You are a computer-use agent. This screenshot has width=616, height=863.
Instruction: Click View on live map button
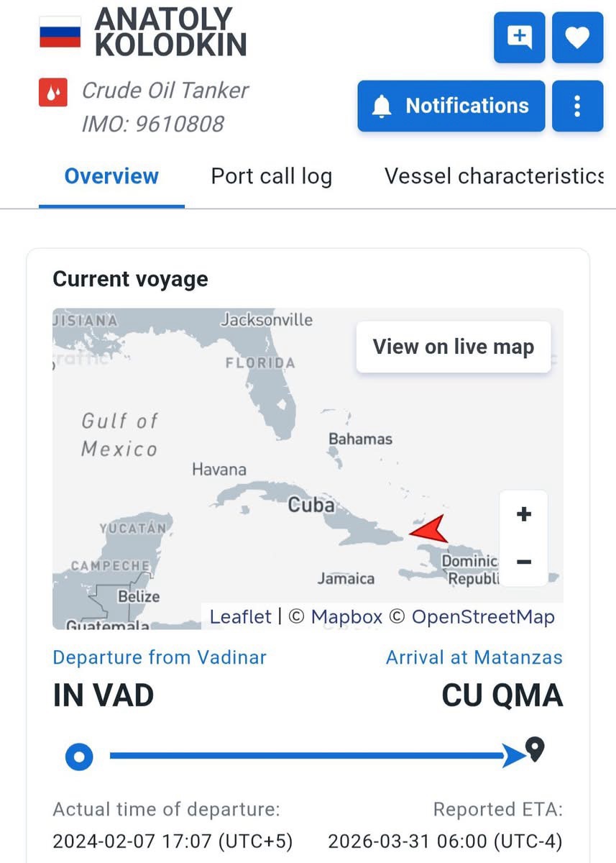click(453, 347)
